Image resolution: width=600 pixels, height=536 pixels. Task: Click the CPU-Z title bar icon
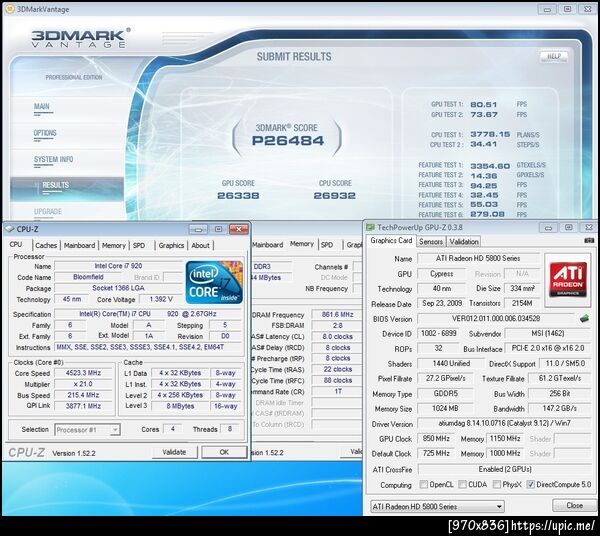tap(9, 229)
